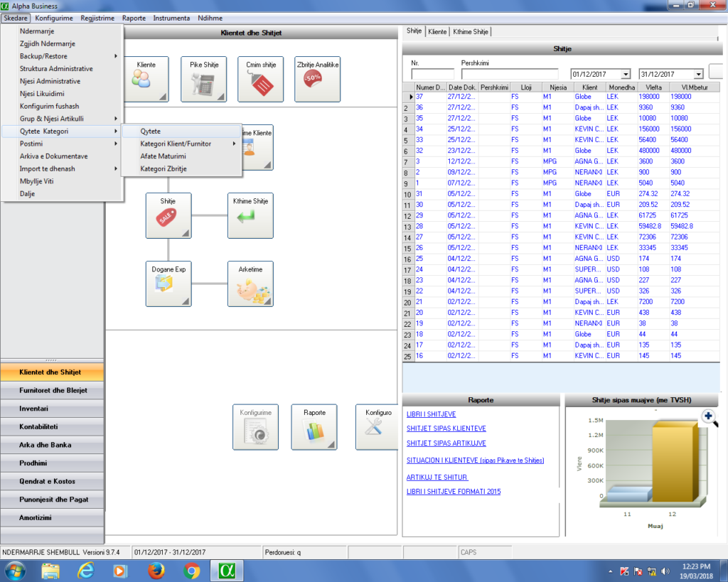Select the Arka dhe Banka module button
Image resolution: width=728 pixels, height=582 pixels.
click(x=52, y=445)
